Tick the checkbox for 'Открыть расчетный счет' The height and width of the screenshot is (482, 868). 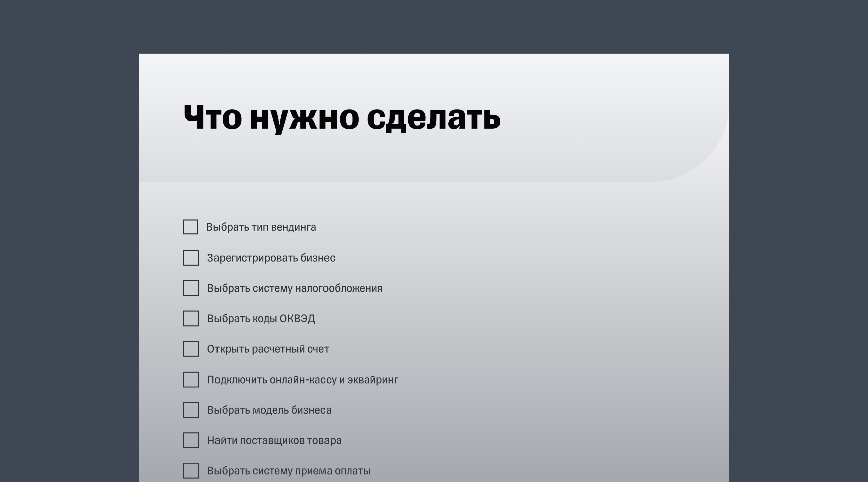[191, 349]
